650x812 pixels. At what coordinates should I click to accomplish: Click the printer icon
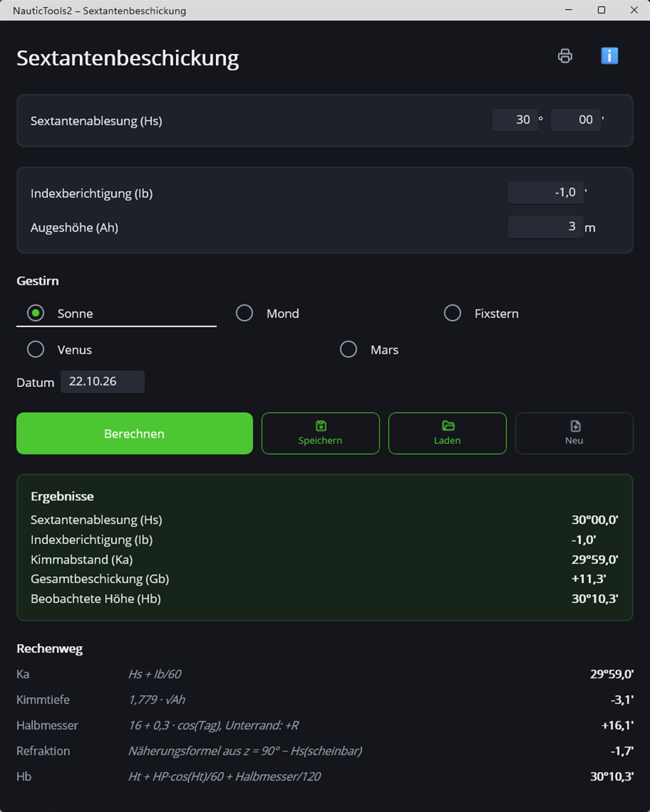(x=565, y=56)
